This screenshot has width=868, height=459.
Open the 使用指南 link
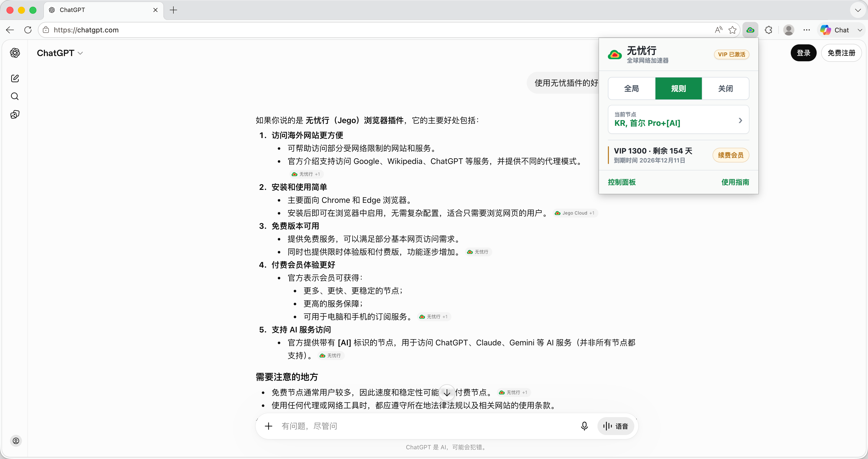735,182
